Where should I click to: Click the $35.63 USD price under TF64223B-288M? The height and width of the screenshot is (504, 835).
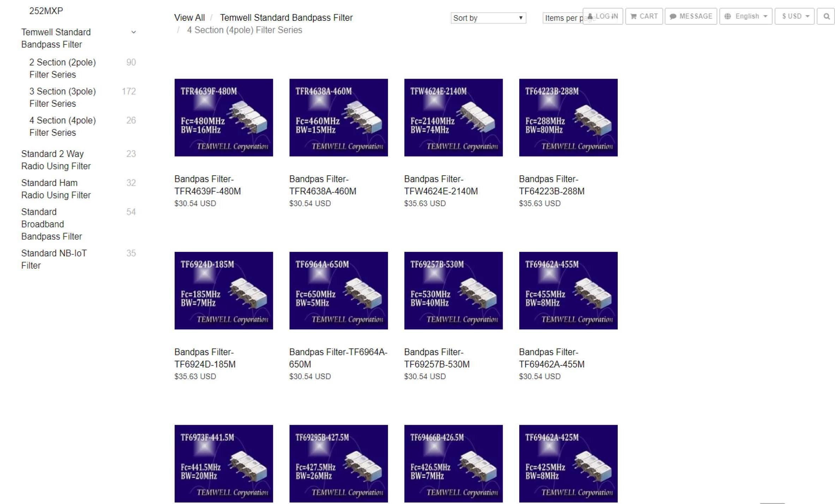click(x=540, y=204)
